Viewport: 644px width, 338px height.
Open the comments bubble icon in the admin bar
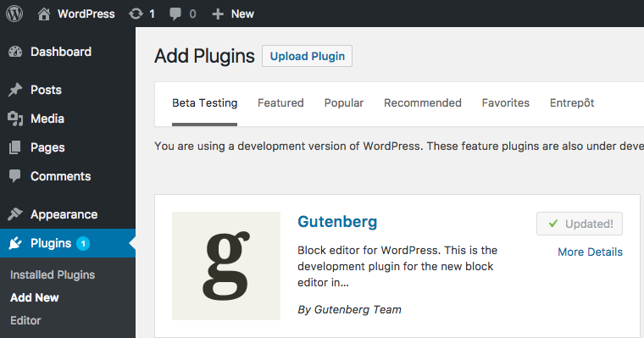(175, 14)
